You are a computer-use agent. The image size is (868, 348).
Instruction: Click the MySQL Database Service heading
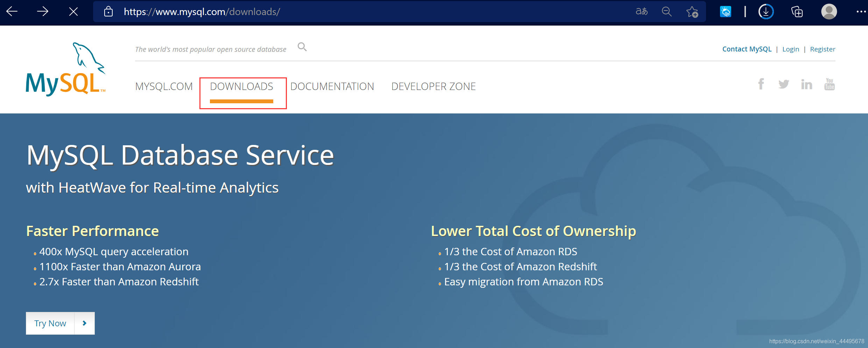(x=180, y=155)
